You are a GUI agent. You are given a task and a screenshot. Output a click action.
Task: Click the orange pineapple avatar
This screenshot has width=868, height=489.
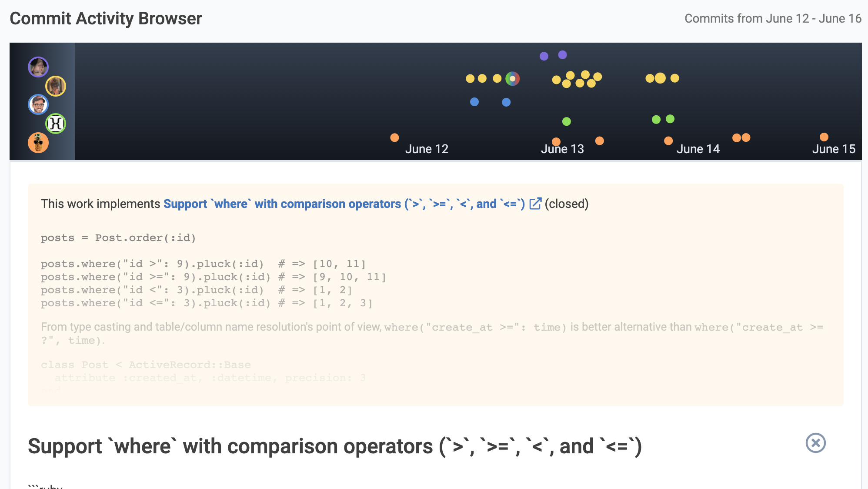(38, 143)
